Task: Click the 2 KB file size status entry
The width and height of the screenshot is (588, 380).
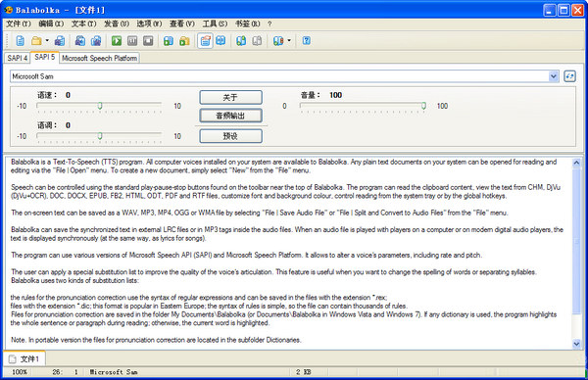Action: tap(304, 372)
